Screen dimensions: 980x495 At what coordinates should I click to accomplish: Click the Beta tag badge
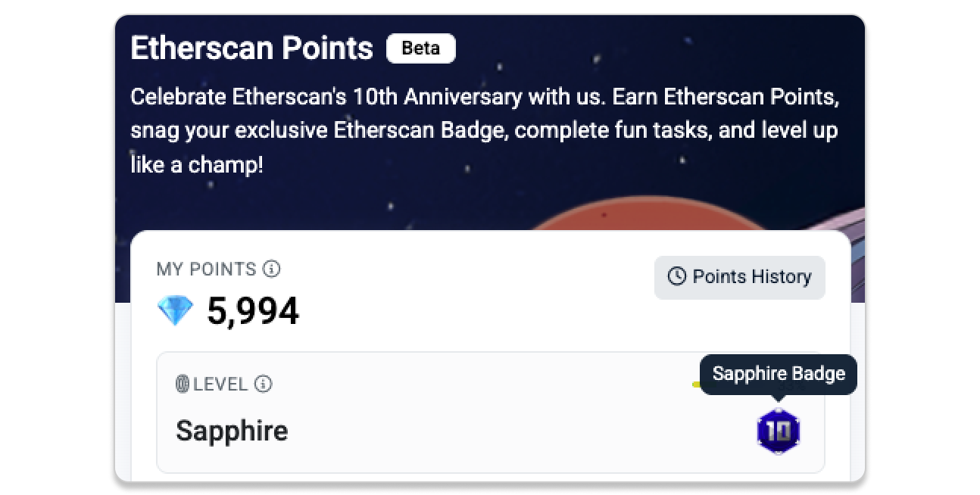[x=420, y=48]
